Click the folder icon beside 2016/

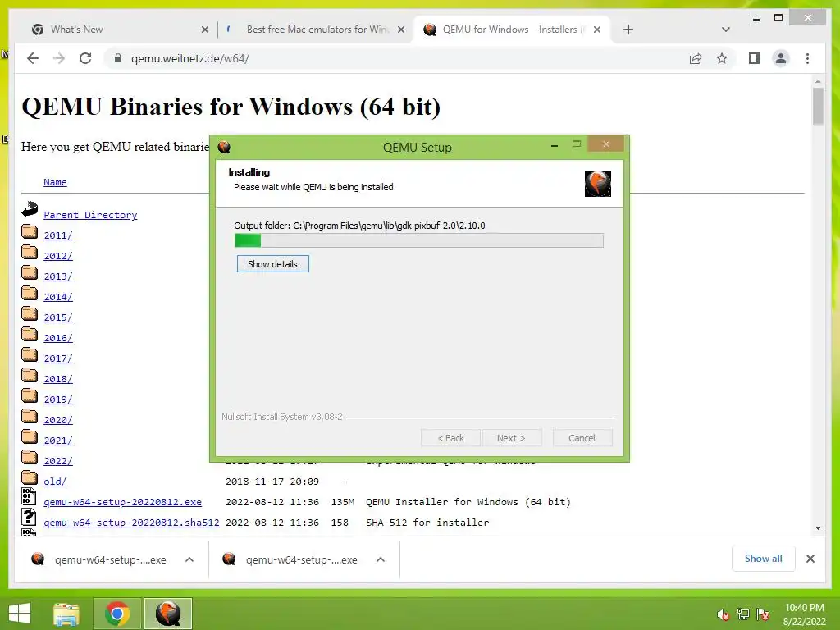(x=30, y=335)
